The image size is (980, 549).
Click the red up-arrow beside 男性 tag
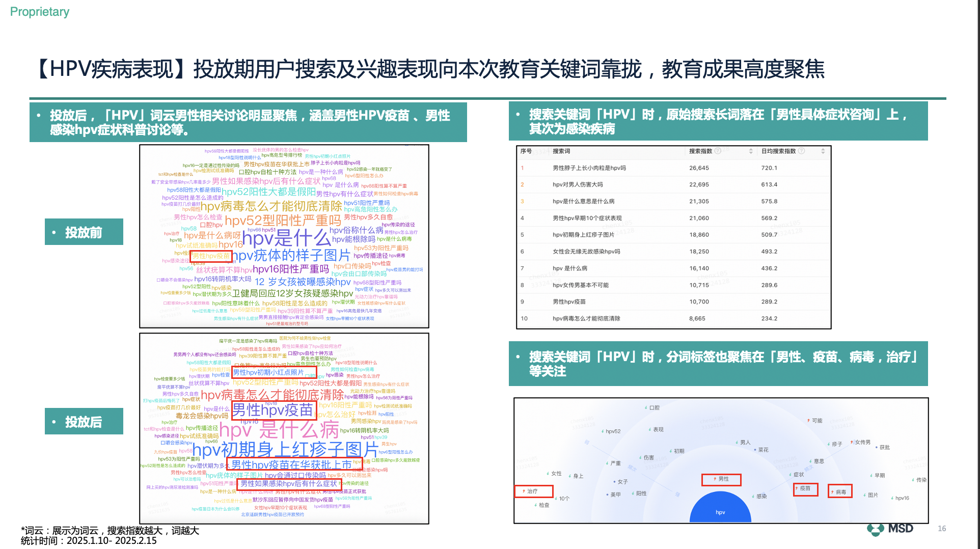[x=714, y=479]
